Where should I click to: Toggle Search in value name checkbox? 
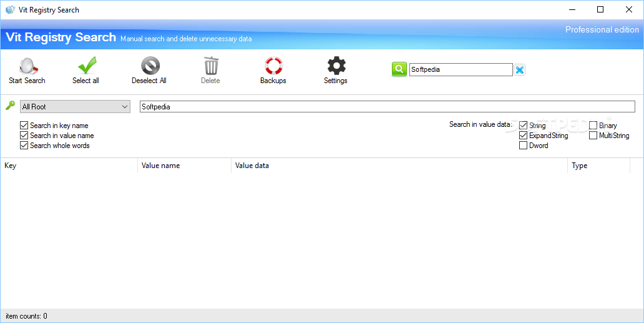24,135
